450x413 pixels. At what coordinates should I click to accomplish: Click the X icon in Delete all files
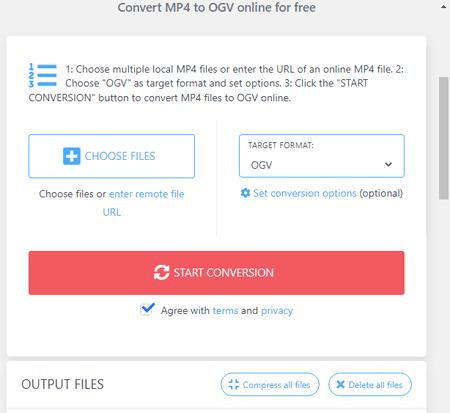tap(340, 384)
